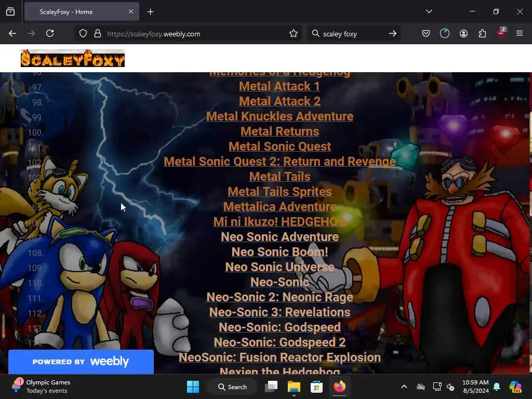The width and height of the screenshot is (532, 399).
Task: Open Task View from the taskbar
Action: pyautogui.click(x=271, y=387)
